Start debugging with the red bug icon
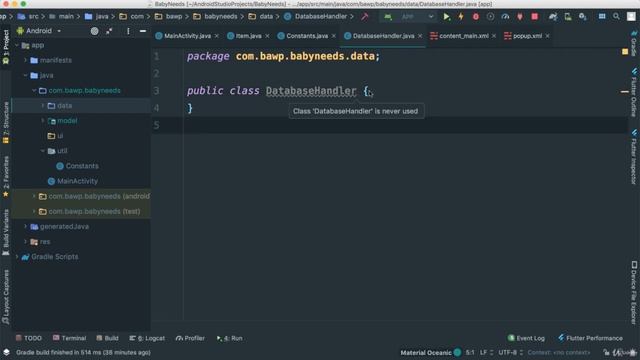The image size is (640, 360). click(476, 17)
